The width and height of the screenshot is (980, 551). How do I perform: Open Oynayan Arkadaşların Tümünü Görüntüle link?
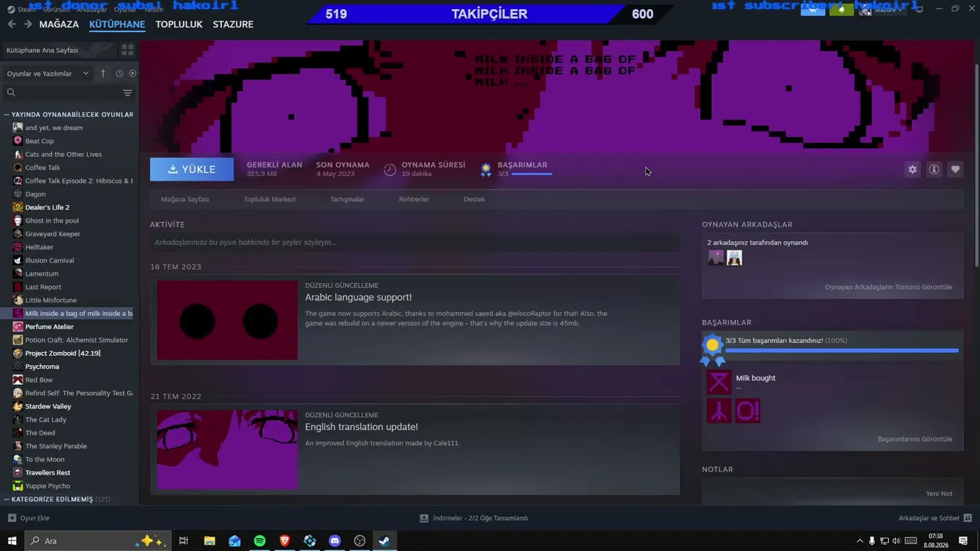click(888, 287)
